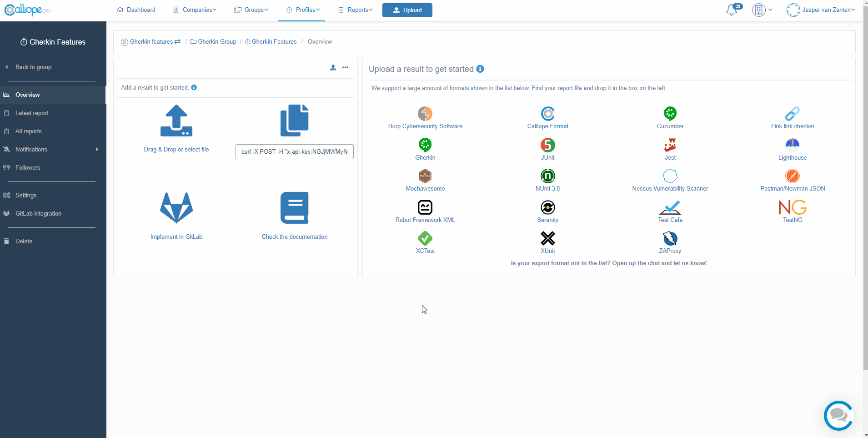Select Overview in the sidebar

pos(53,95)
